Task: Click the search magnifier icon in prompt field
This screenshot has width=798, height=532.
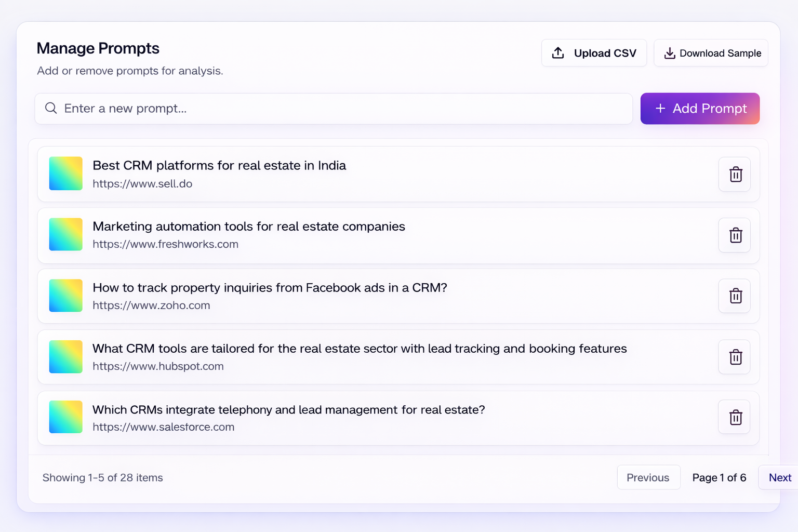Action: pyautogui.click(x=51, y=108)
